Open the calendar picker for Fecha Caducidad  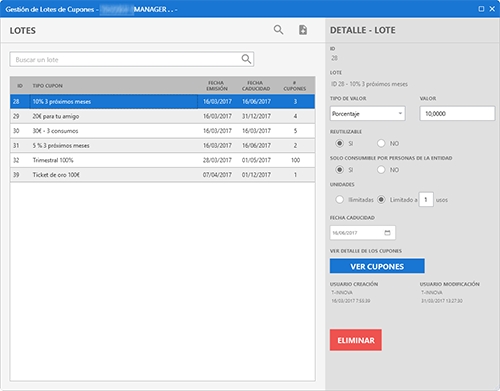click(x=387, y=233)
